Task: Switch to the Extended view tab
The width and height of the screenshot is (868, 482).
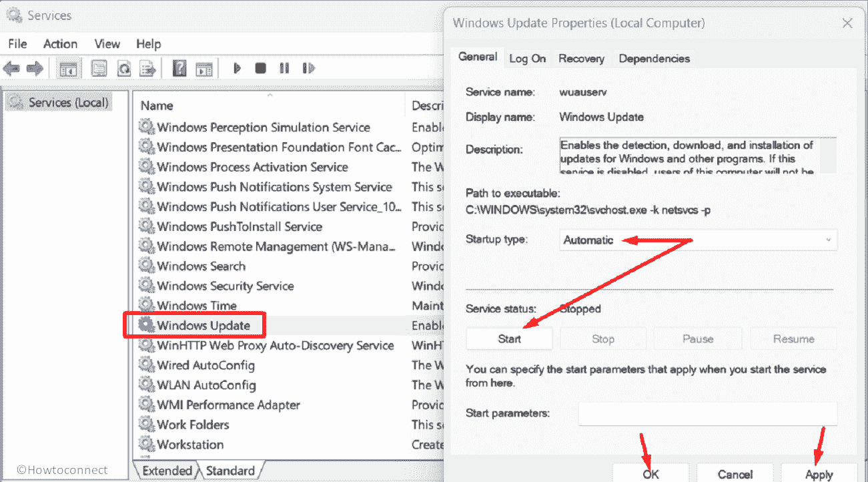Action: pyautogui.click(x=167, y=471)
